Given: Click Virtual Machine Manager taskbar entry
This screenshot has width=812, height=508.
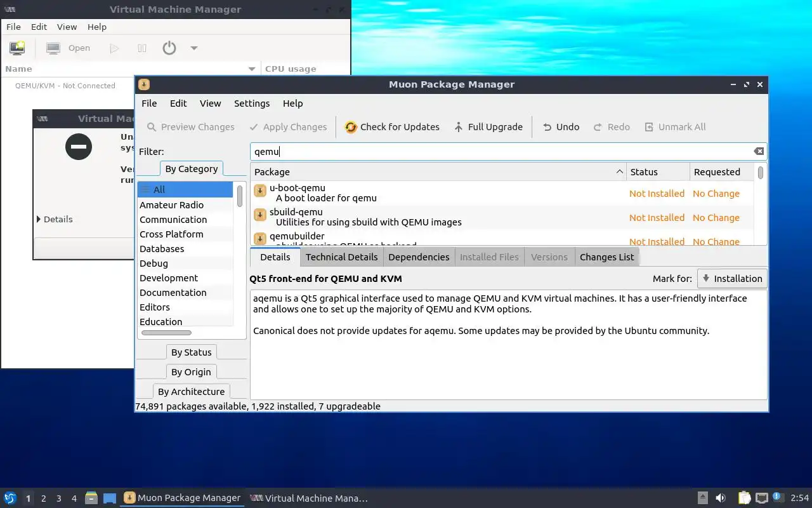Looking at the screenshot, I should (310, 498).
